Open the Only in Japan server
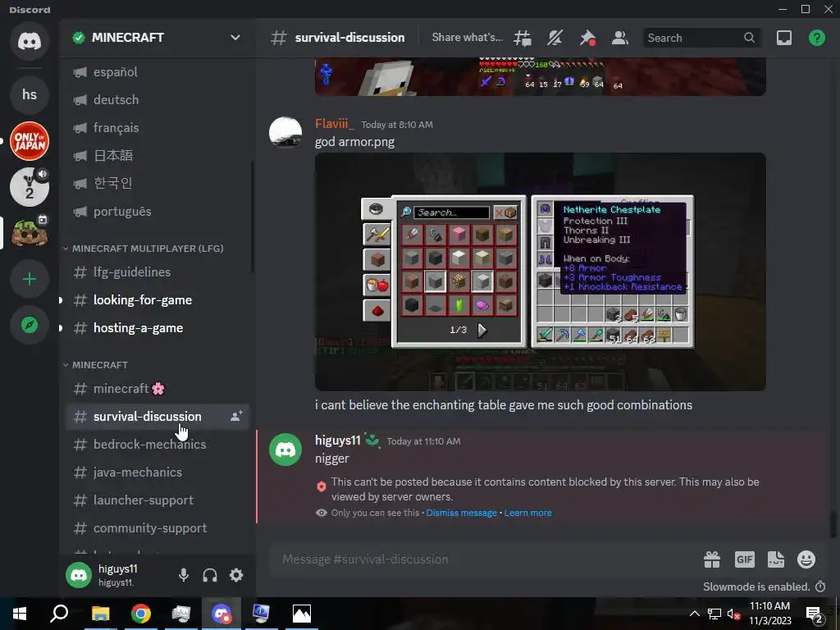Image resolution: width=840 pixels, height=630 pixels. 30,141
